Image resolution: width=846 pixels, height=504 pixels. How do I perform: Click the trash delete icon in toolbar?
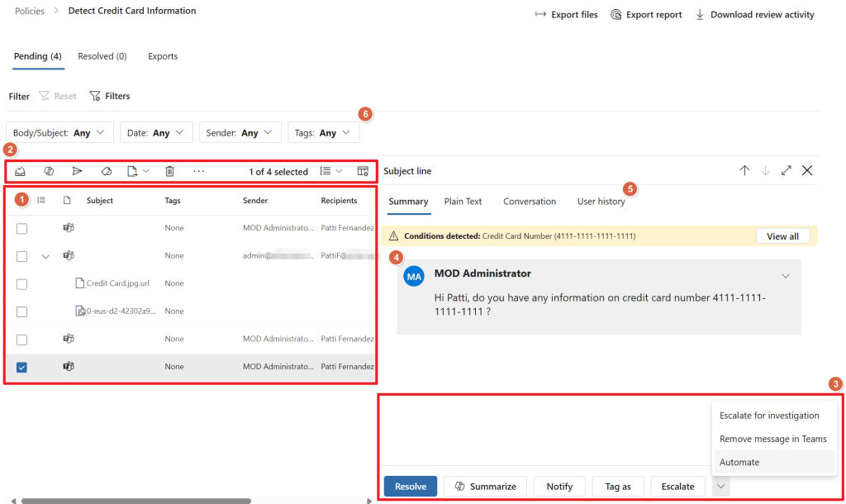click(169, 171)
